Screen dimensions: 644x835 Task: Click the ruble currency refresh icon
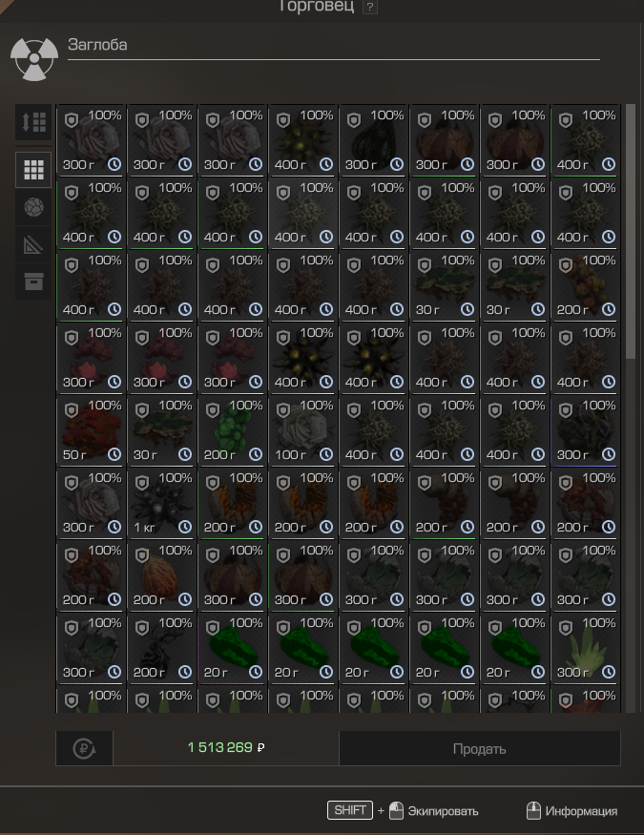[84, 748]
